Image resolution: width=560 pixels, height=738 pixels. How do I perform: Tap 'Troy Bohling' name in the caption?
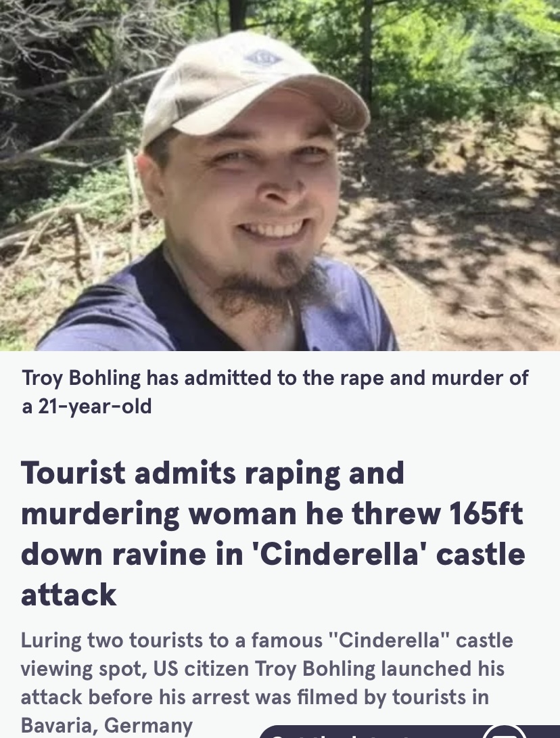tap(81, 378)
